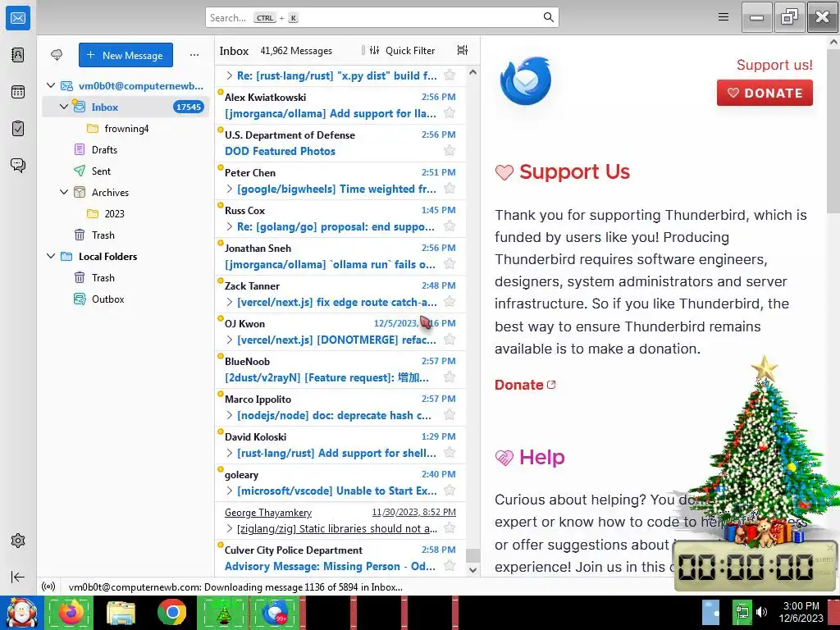Star the BlueNoob message

click(x=450, y=377)
